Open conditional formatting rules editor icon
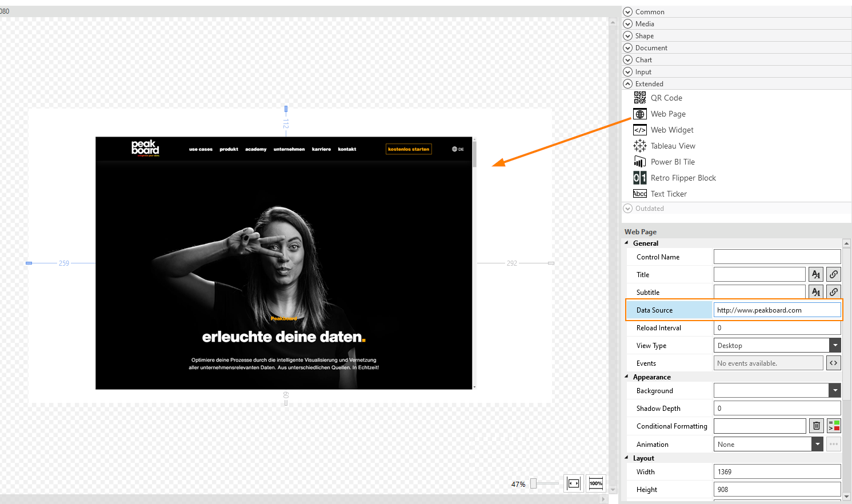852x504 pixels. 834,426
